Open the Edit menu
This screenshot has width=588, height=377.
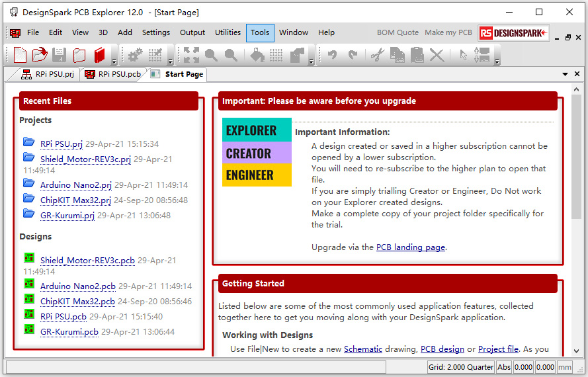[x=56, y=32]
